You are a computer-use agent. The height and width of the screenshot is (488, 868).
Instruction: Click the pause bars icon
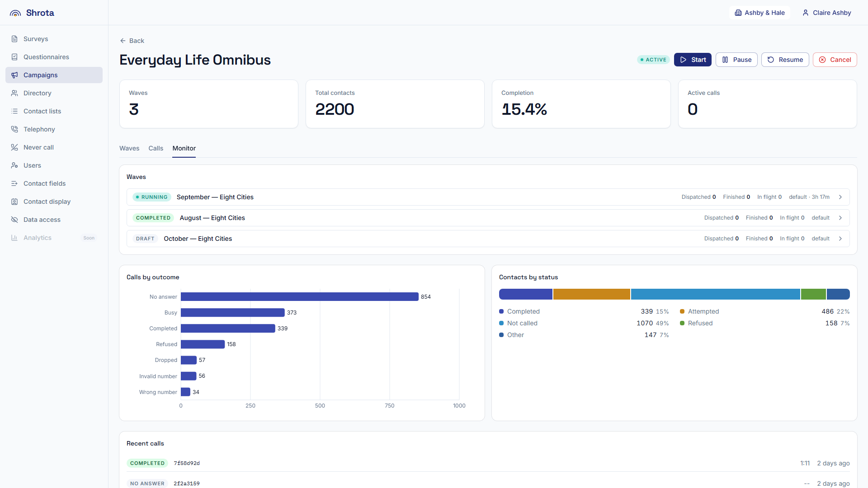coord(725,60)
